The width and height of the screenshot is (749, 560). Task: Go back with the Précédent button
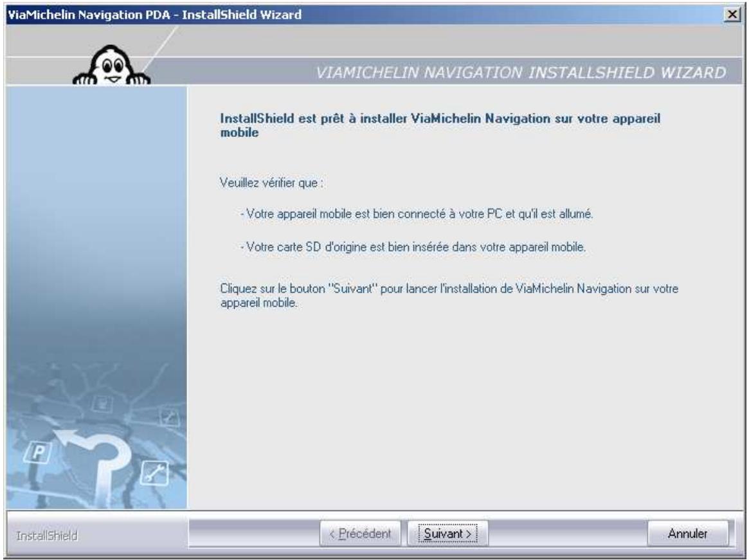click(x=360, y=533)
